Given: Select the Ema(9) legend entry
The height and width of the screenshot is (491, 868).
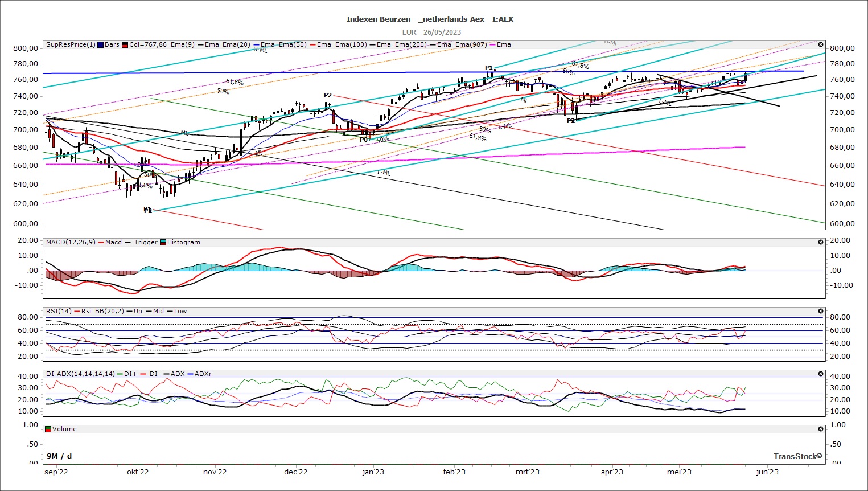Looking at the screenshot, I should coord(183,44).
